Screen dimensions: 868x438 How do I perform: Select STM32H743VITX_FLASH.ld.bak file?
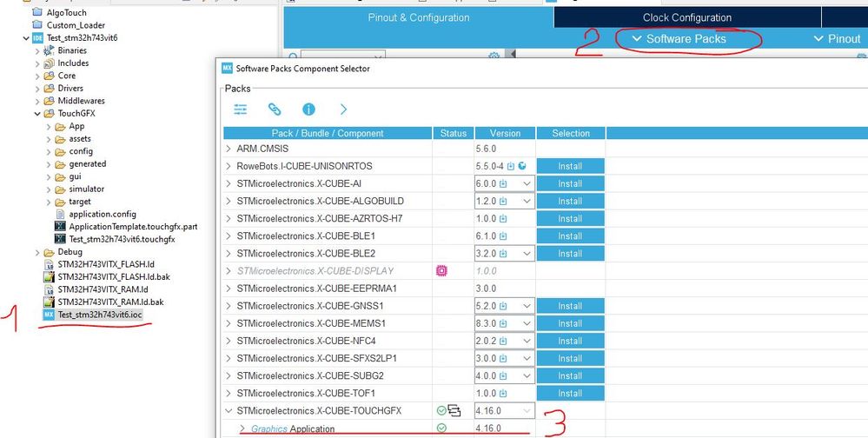click(114, 277)
